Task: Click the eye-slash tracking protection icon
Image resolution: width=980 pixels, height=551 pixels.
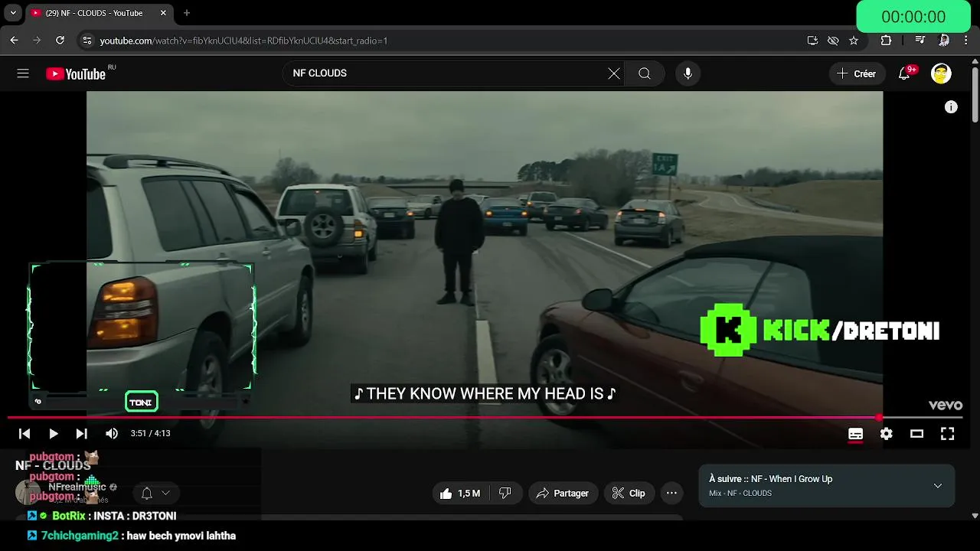Action: click(x=833, y=41)
